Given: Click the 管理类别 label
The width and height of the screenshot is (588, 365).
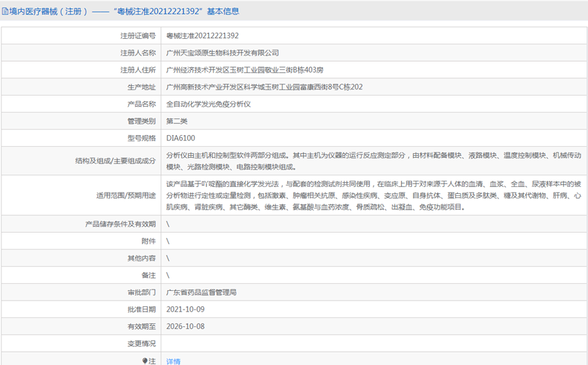Looking at the screenshot, I should pyautogui.click(x=141, y=121).
